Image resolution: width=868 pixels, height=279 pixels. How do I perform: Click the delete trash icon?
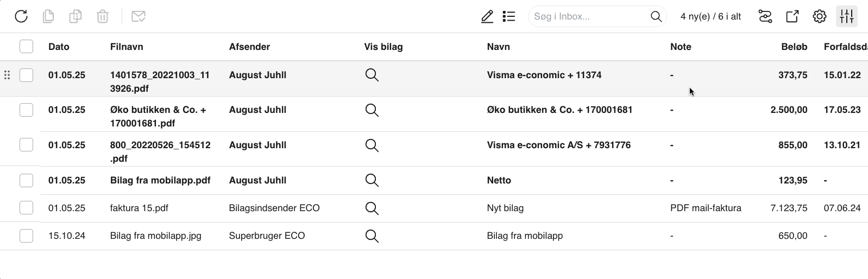point(103,16)
